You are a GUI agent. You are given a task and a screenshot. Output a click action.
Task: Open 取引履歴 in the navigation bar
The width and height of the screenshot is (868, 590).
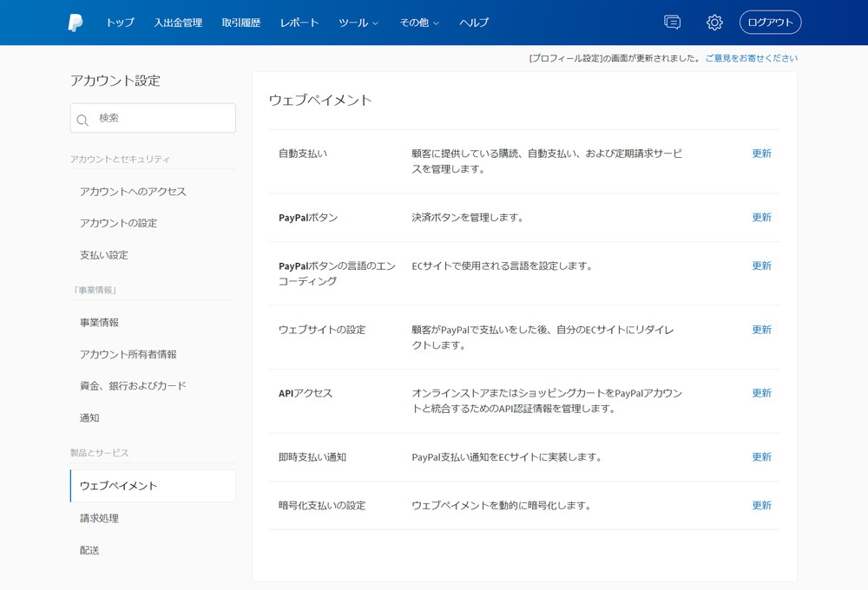(x=240, y=23)
